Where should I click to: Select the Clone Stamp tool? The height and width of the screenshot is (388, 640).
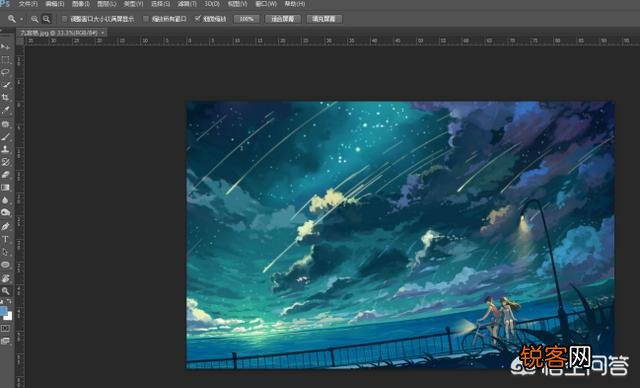click(x=5, y=149)
